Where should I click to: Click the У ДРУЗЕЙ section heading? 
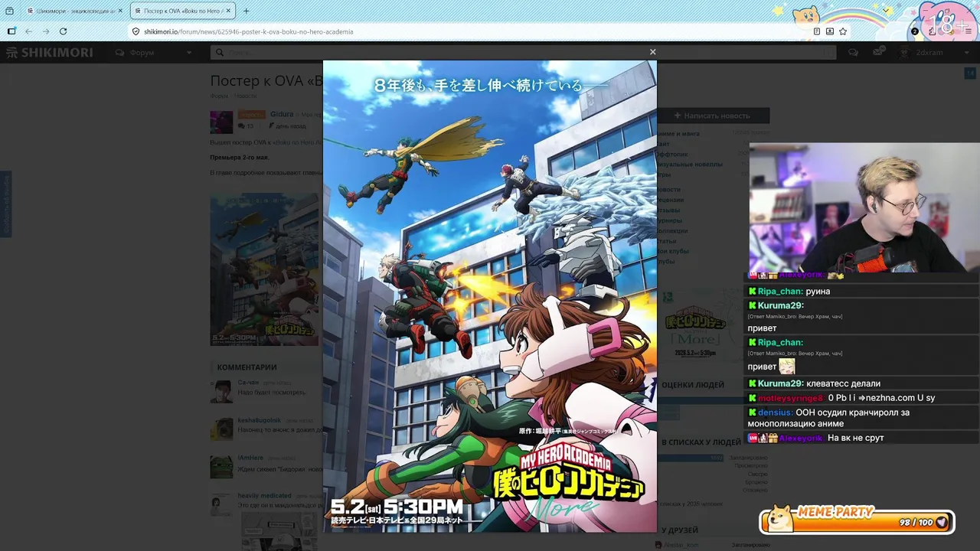[680, 530]
